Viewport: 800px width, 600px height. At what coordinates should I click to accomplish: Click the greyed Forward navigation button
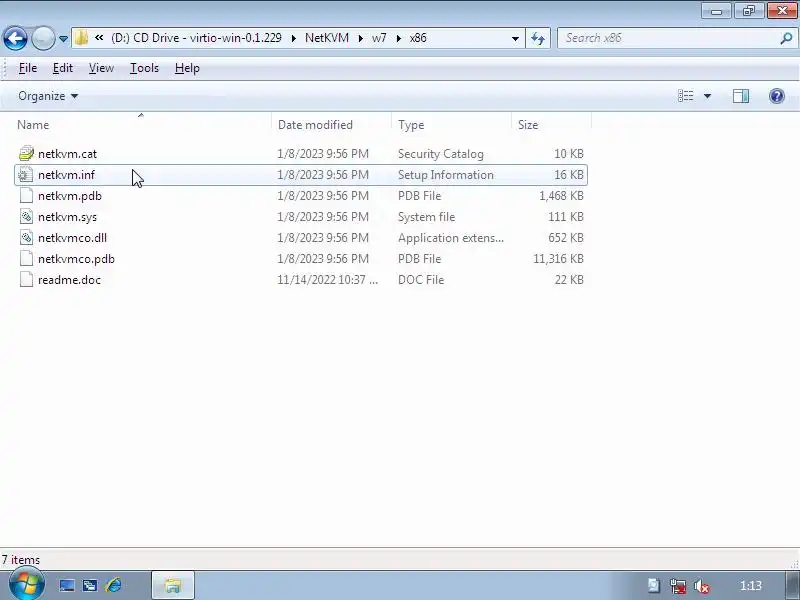coord(43,38)
